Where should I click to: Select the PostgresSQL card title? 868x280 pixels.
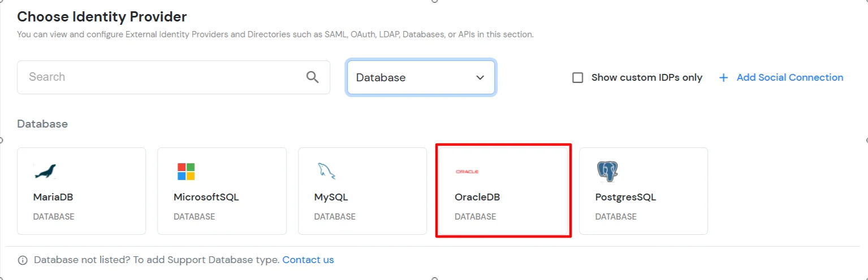pyautogui.click(x=625, y=197)
